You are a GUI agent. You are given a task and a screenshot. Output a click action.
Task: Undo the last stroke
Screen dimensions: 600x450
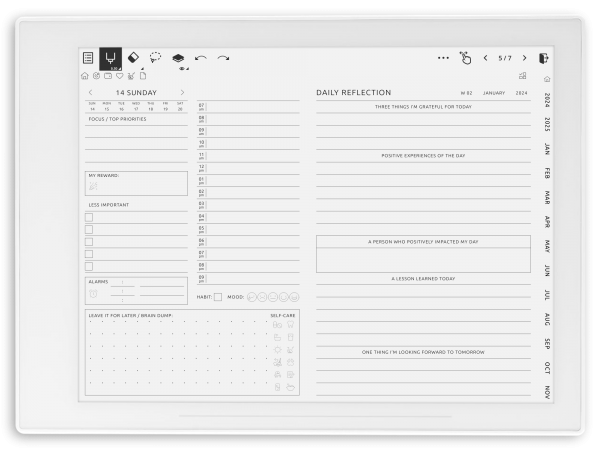tap(201, 58)
